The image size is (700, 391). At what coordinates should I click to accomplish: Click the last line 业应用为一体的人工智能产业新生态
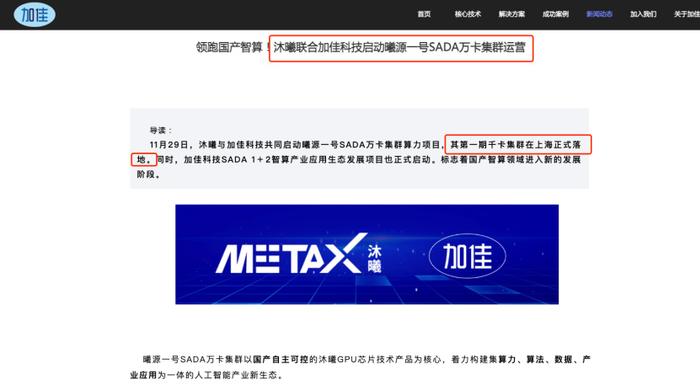coord(207,375)
